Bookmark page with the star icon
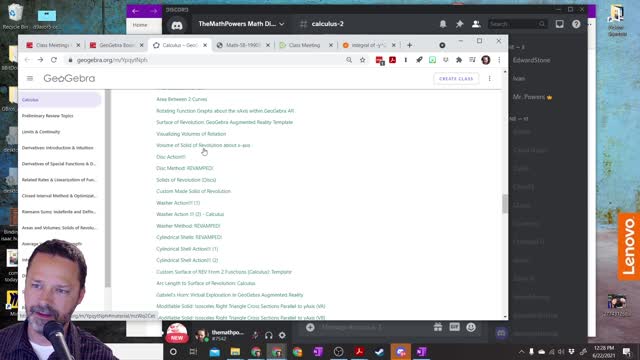This screenshot has height=360, width=640. [x=362, y=60]
